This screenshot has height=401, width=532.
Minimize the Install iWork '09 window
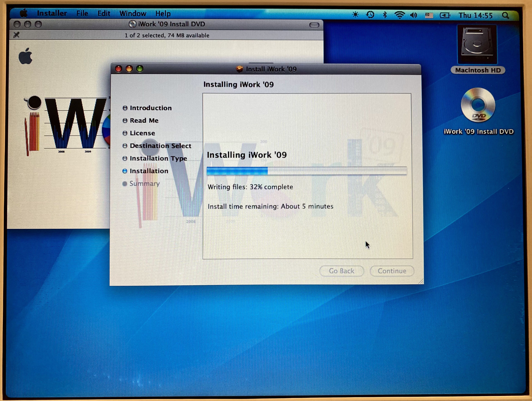(x=129, y=69)
